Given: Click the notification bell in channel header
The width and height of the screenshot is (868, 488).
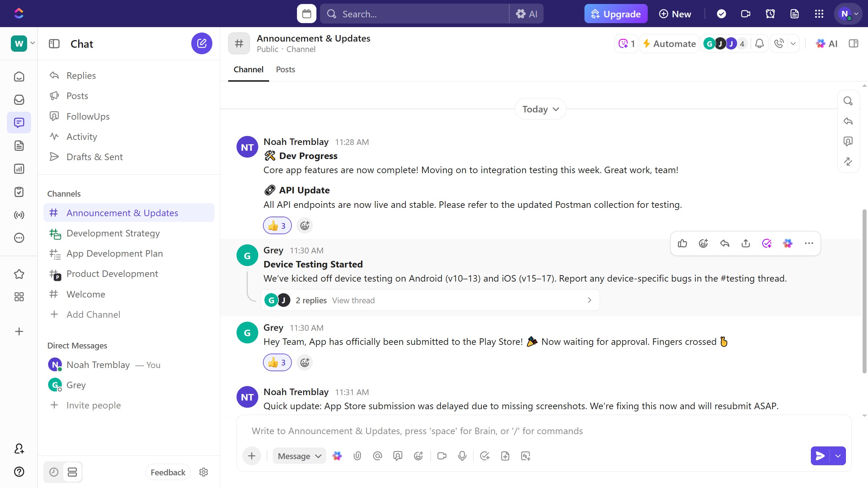Looking at the screenshot, I should tap(759, 44).
